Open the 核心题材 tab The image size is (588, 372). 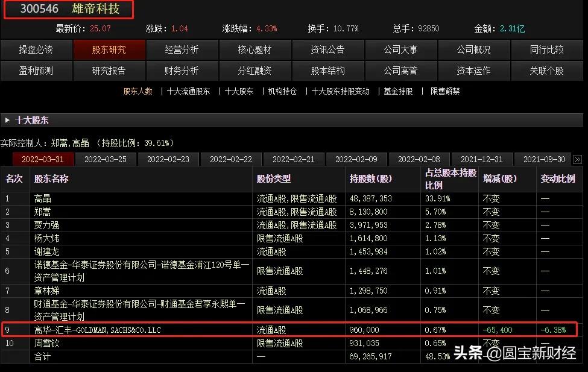point(255,50)
